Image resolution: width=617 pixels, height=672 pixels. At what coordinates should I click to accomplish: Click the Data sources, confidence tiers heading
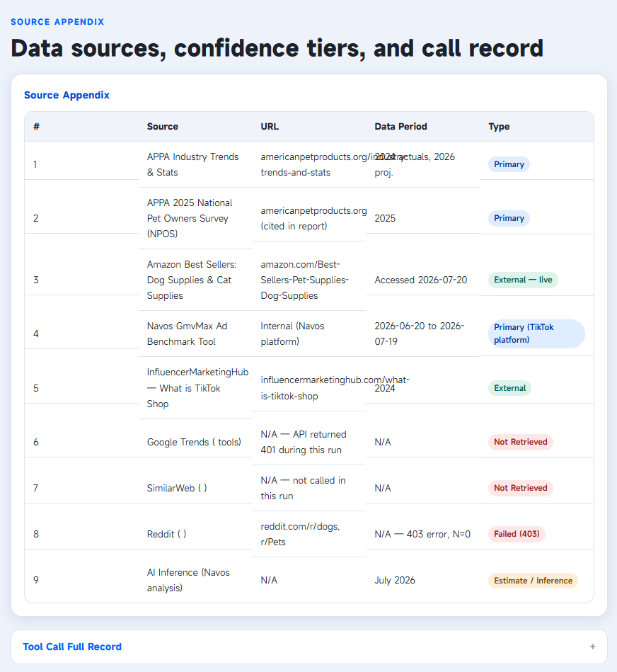(x=277, y=48)
